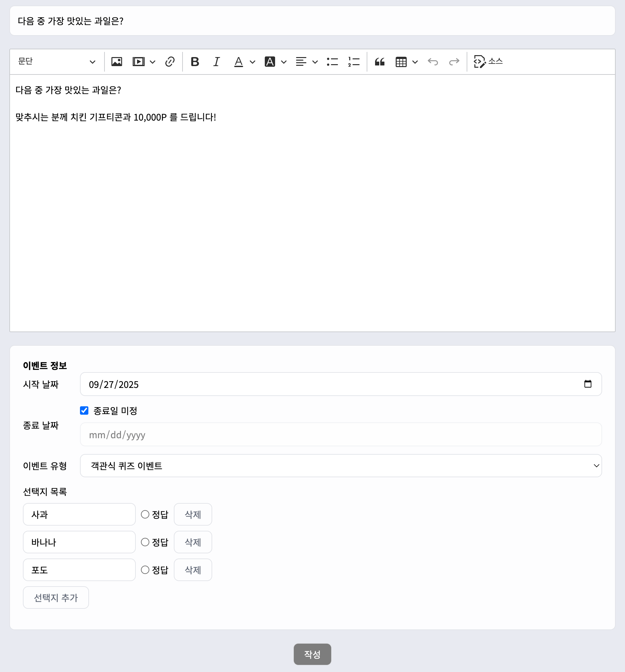The height and width of the screenshot is (672, 625).
Task: Undo the last editing action
Action: click(433, 62)
